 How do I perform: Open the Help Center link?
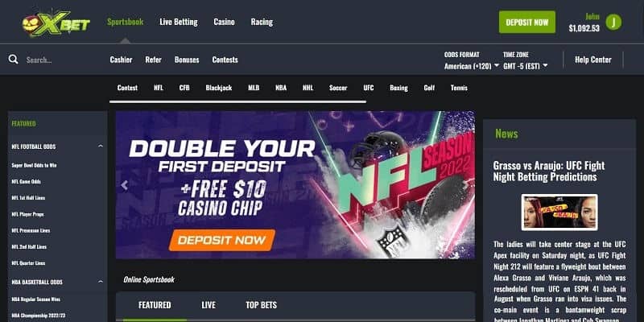point(592,60)
